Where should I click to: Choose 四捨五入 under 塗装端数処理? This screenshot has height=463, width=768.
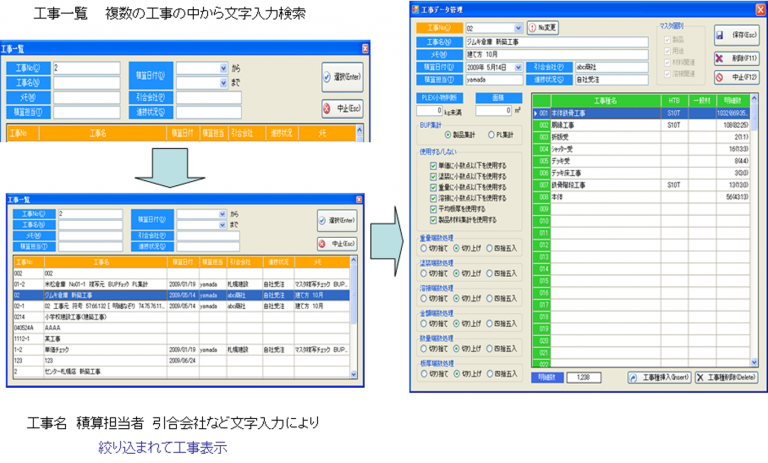489,273
